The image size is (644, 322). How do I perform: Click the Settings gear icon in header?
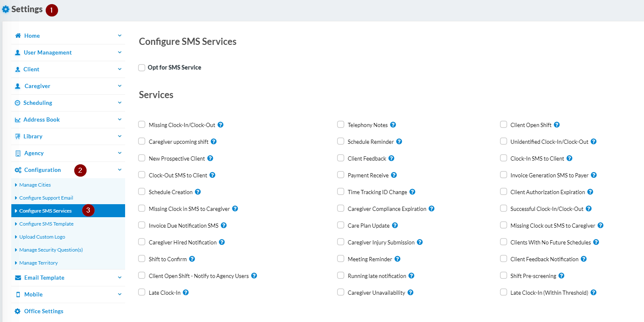[x=6, y=9]
